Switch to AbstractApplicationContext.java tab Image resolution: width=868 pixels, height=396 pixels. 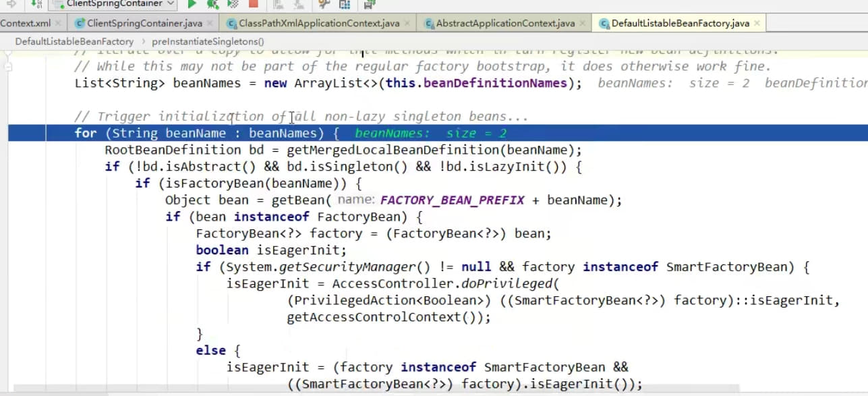pyautogui.click(x=505, y=23)
